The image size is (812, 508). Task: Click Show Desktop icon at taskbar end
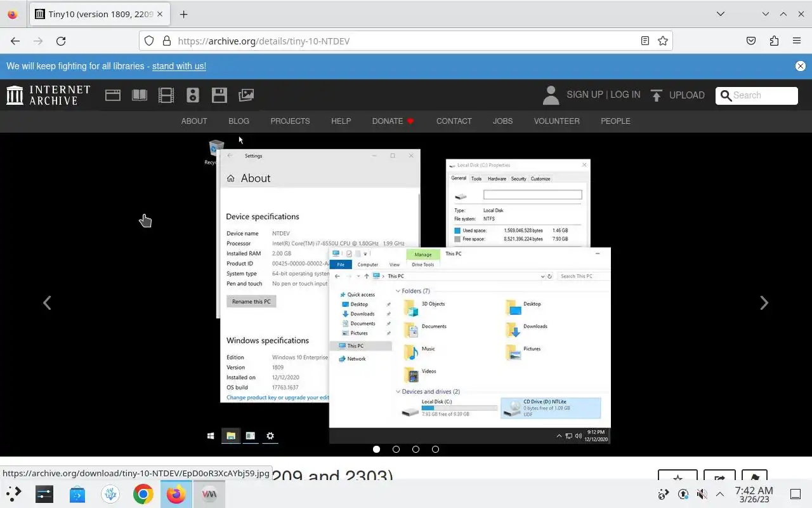point(796,494)
